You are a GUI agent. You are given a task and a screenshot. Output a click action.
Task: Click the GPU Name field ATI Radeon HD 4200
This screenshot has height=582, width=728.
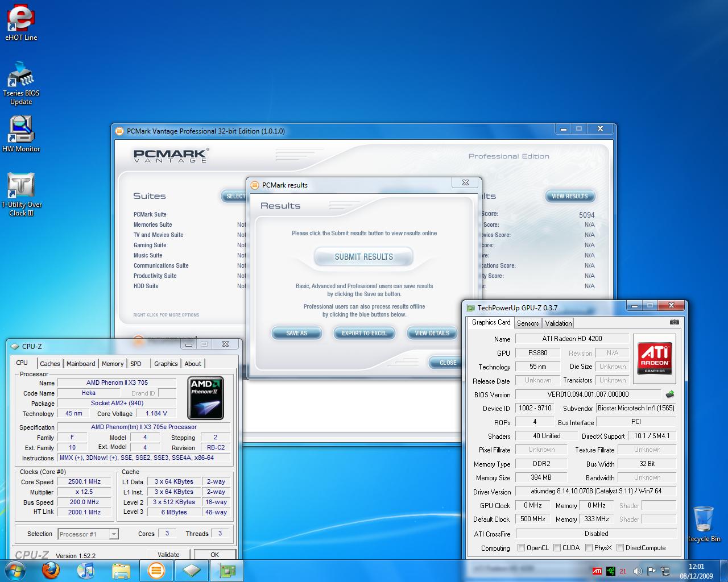point(572,339)
